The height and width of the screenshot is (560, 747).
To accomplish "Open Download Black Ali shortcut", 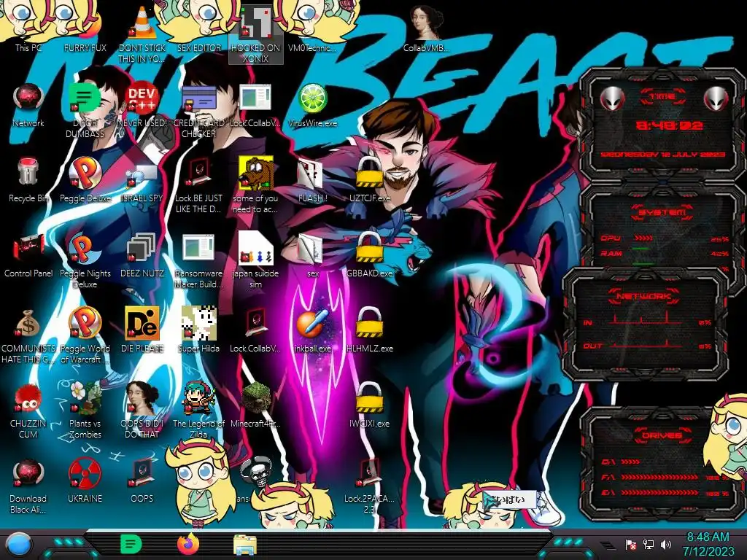I will click(x=28, y=486).
